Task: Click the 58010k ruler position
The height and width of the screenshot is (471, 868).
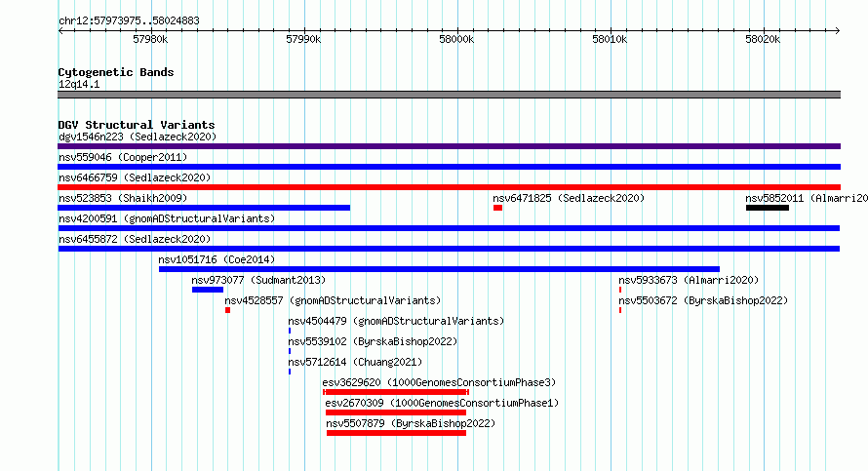Action: [x=610, y=39]
